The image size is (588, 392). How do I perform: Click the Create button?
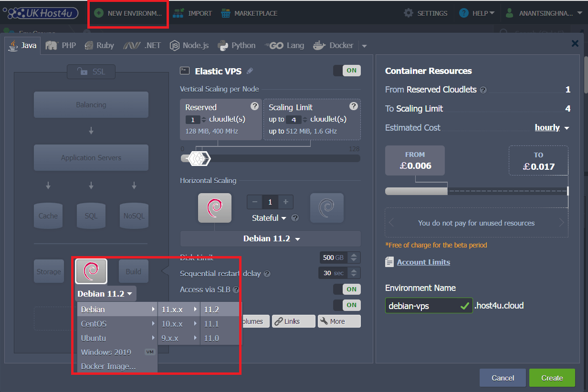[552, 378]
